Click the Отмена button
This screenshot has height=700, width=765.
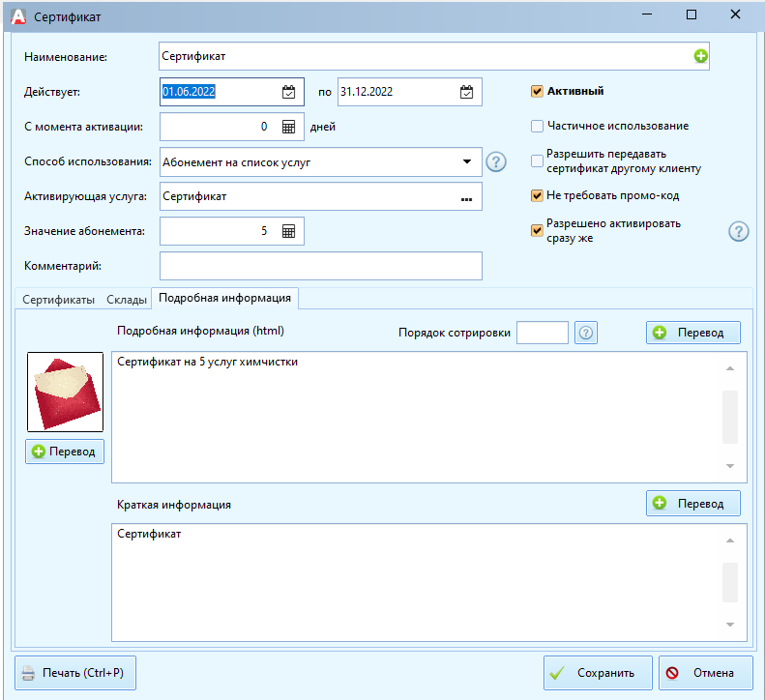pyautogui.click(x=705, y=673)
